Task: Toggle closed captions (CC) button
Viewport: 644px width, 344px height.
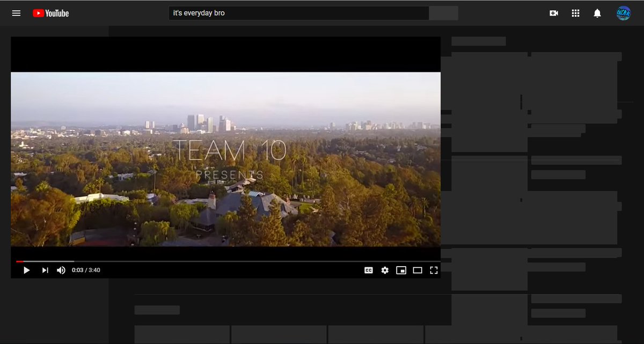Action: tap(369, 270)
